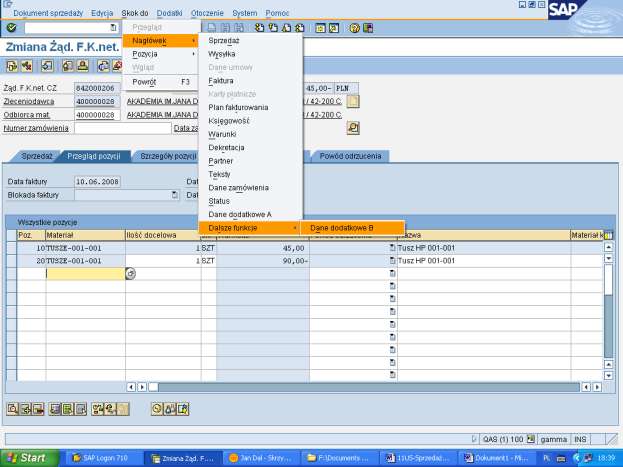This screenshot has width=623, height=467.
Task: Select row selector for item 20
Action: 12,261
